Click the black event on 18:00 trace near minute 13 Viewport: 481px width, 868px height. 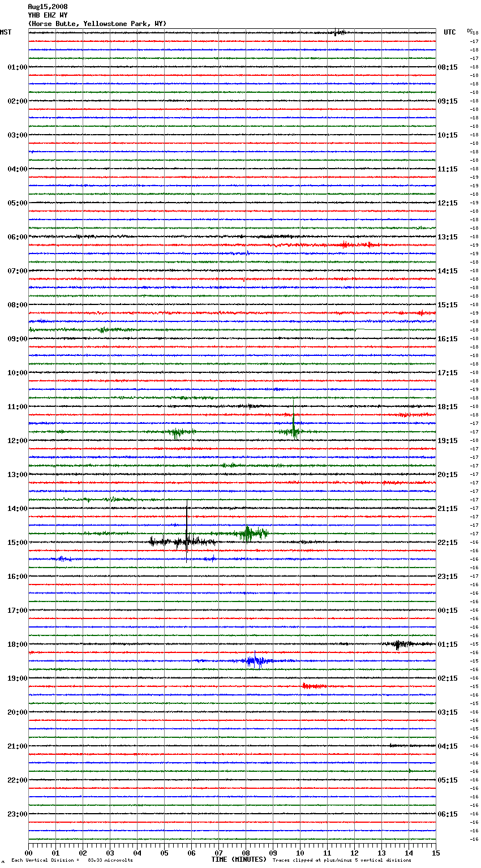[401, 644]
